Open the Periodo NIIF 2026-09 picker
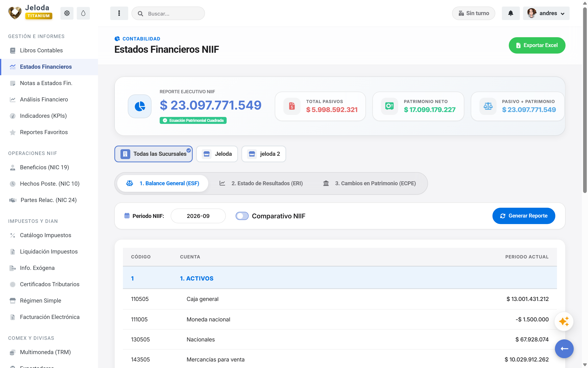588x368 pixels. point(198,216)
